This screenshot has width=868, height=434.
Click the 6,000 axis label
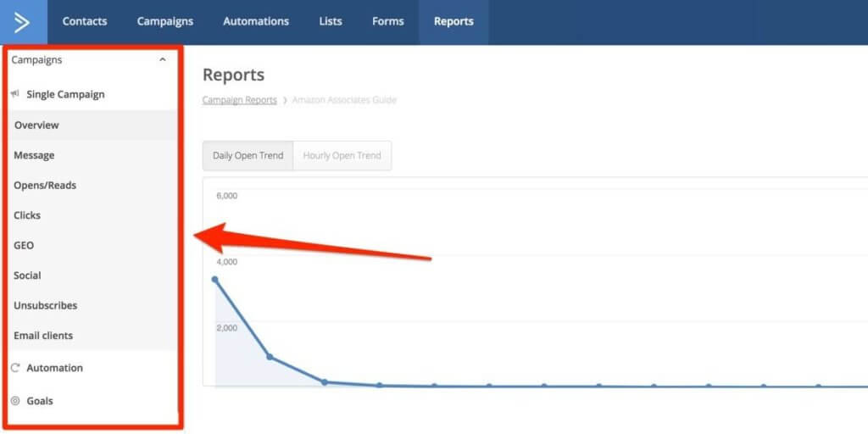coord(227,196)
